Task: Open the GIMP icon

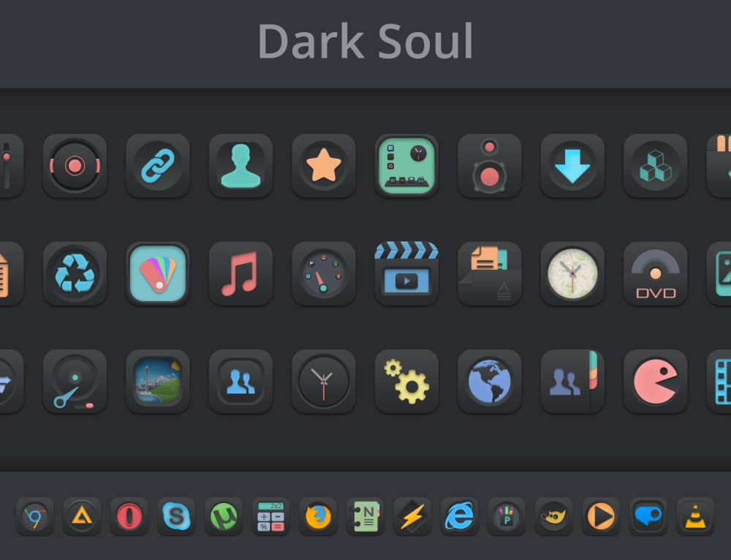Action: click(x=553, y=517)
